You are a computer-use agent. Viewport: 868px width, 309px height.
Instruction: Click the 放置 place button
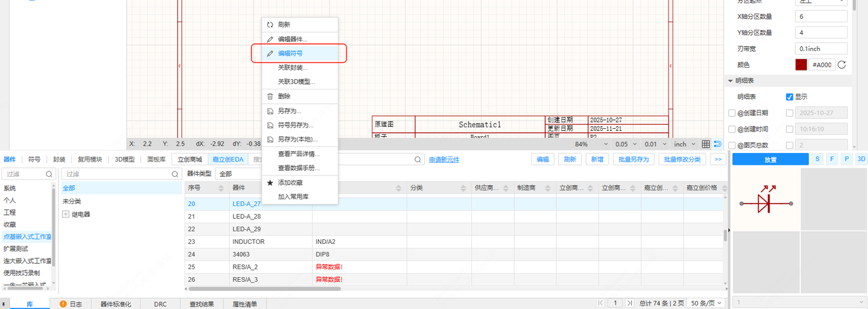coord(770,159)
